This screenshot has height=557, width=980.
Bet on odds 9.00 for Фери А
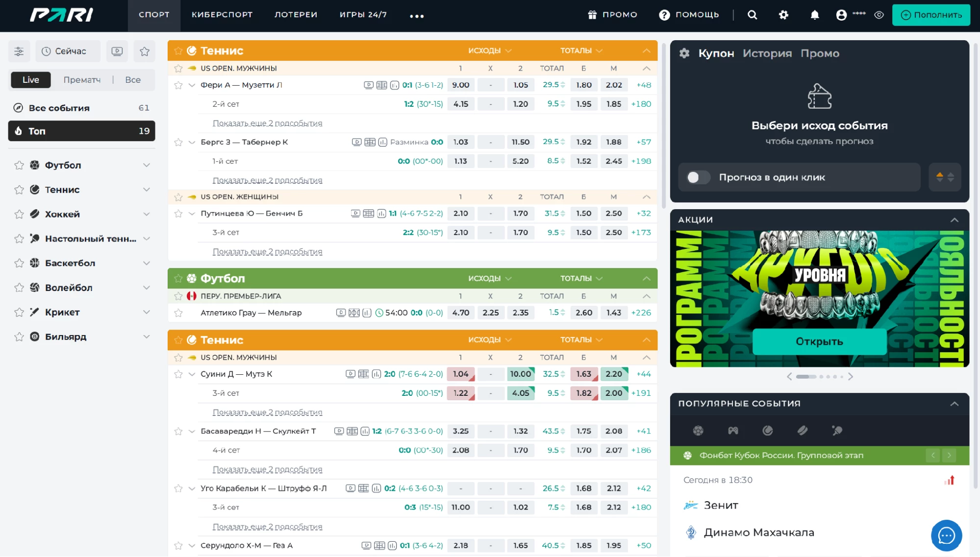click(461, 85)
